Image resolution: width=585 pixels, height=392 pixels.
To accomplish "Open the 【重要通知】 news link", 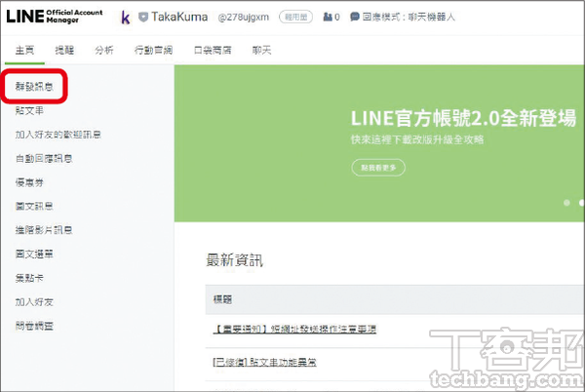I will click(294, 329).
